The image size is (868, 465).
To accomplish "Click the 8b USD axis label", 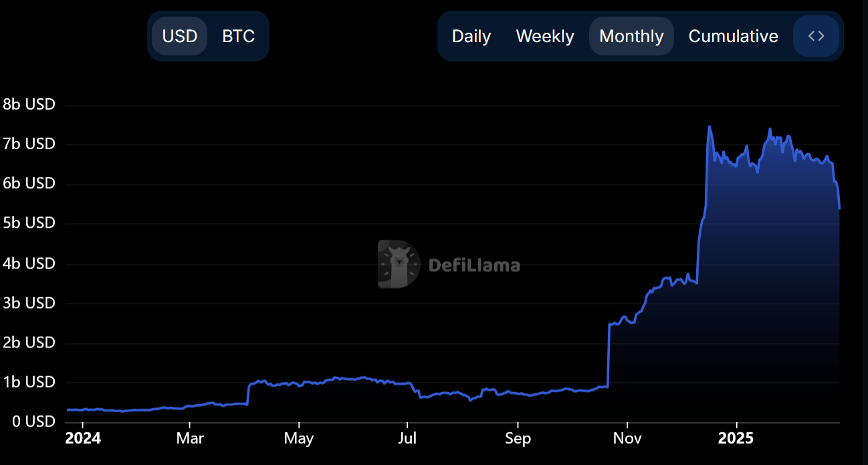I will (x=29, y=105).
